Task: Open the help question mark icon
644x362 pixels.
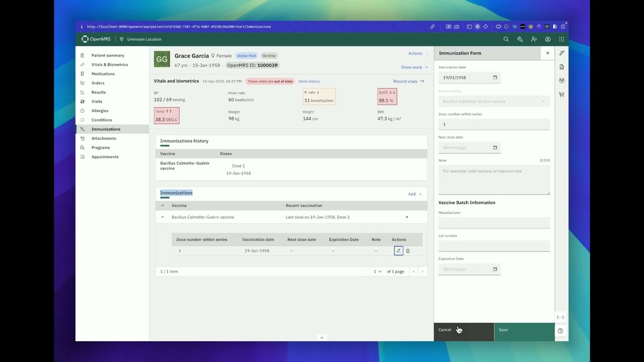Action: (560, 331)
